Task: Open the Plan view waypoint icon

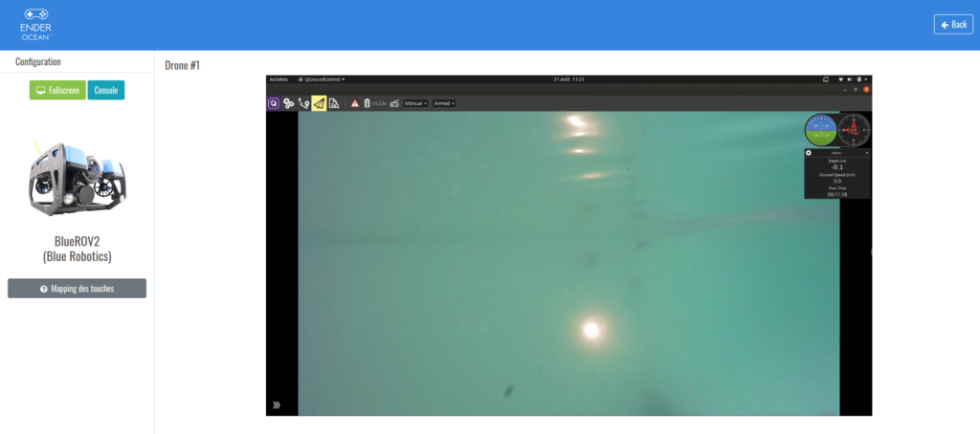Action: (303, 103)
